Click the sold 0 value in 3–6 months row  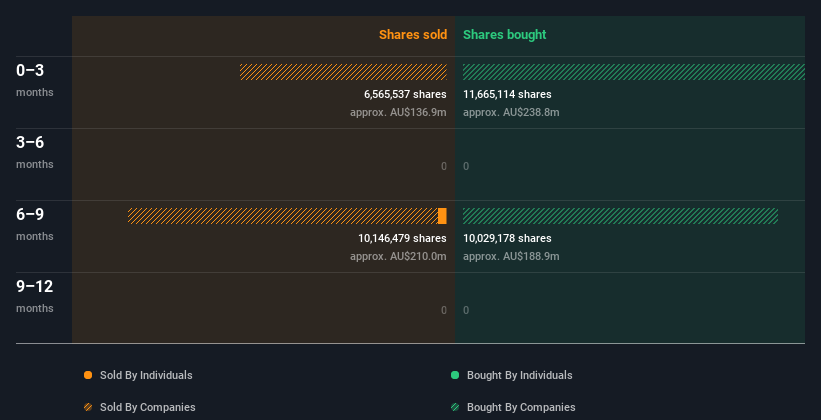pos(444,167)
